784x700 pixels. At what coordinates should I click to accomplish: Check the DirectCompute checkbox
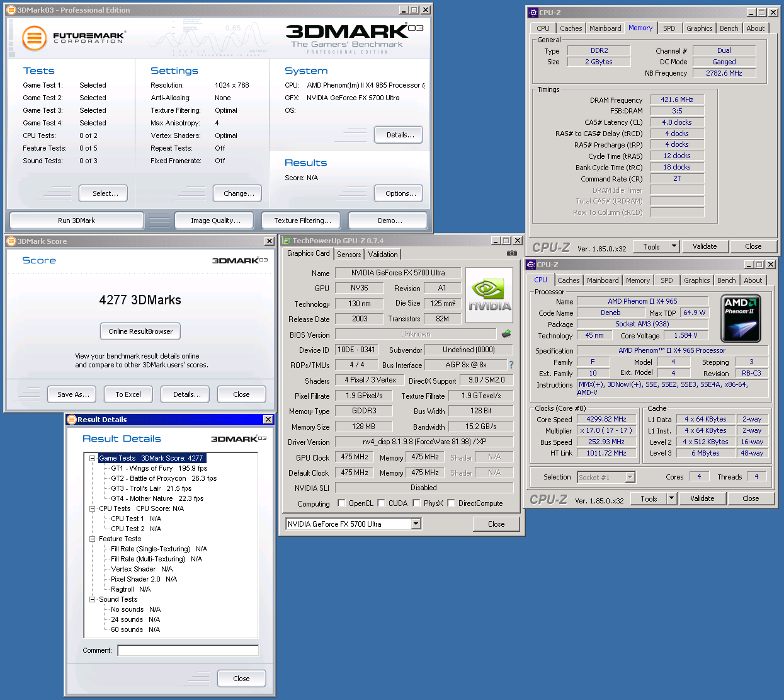point(451,503)
